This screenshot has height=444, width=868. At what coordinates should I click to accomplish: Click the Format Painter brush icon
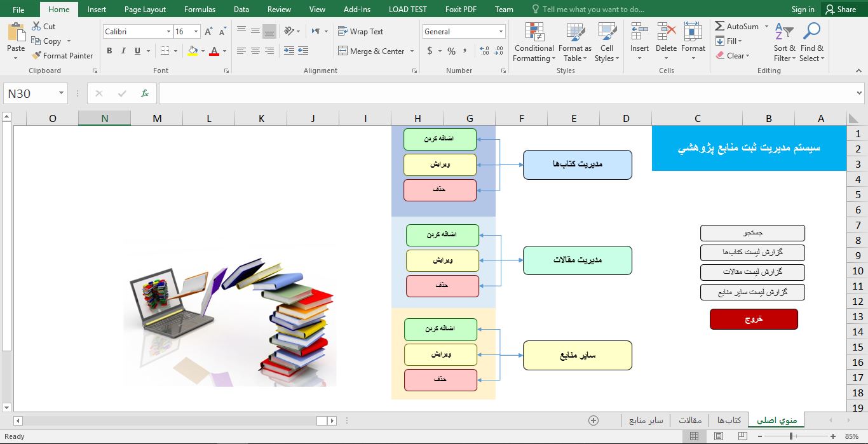pos(36,56)
